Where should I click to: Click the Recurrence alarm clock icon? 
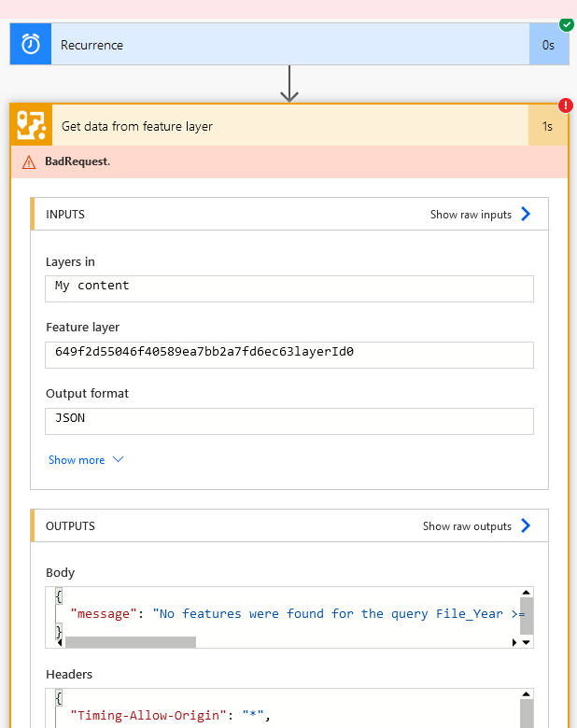tap(31, 45)
